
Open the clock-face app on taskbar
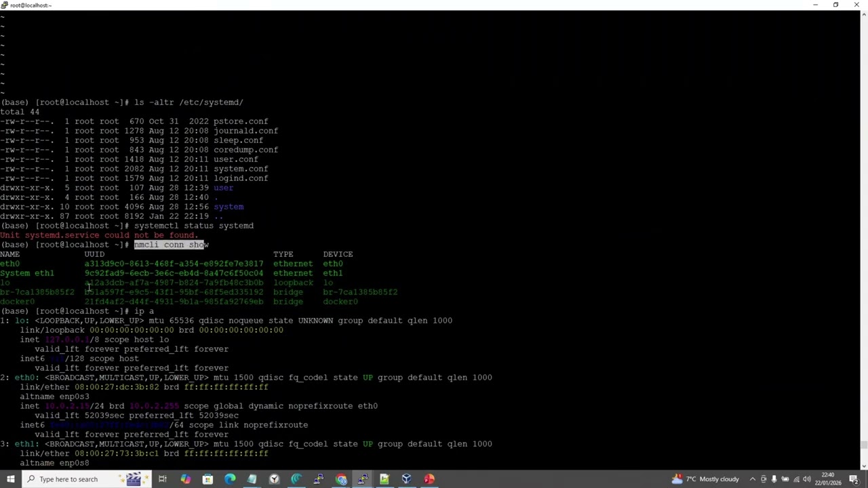pos(274,479)
